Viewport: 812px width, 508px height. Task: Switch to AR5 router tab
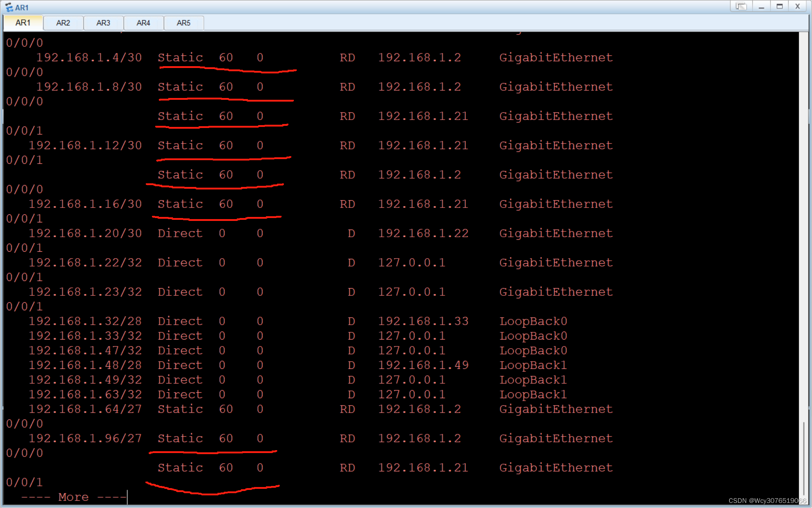click(183, 22)
